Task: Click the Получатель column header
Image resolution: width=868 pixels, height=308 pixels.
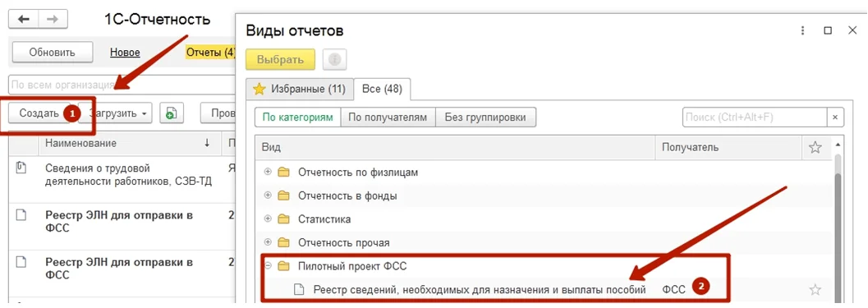Action: [x=728, y=147]
